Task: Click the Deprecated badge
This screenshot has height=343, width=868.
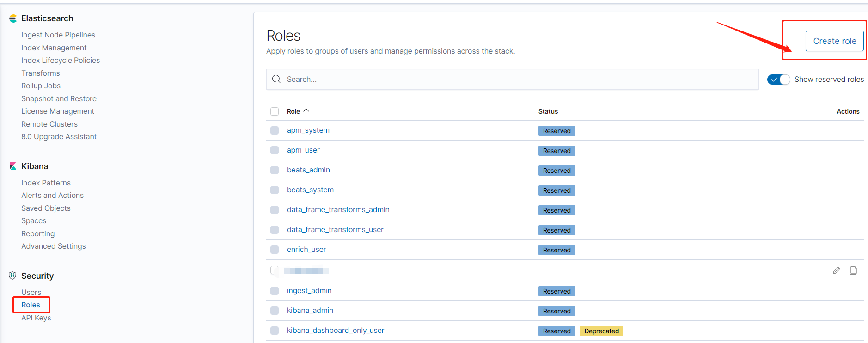Action: click(x=601, y=331)
